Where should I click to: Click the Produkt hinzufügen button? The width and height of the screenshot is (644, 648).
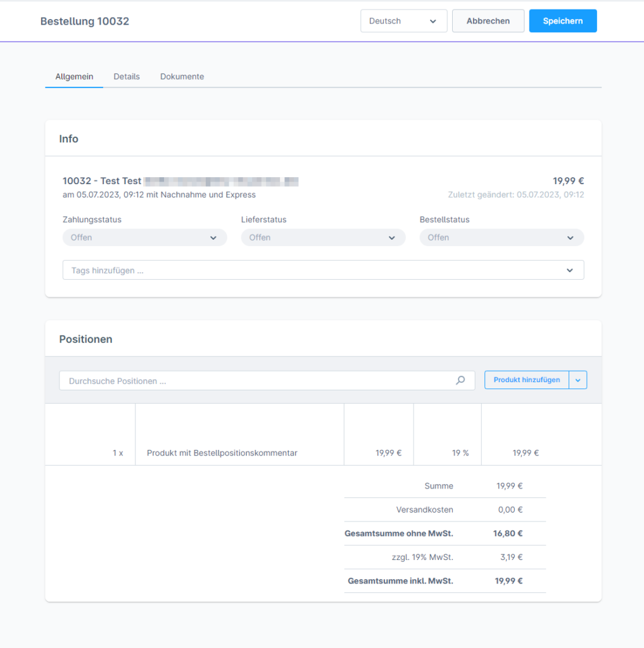coord(526,380)
